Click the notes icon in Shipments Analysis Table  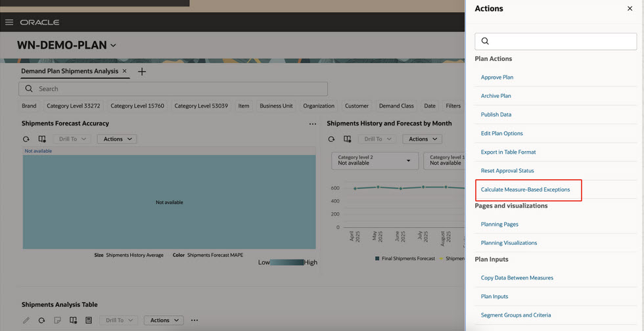[x=57, y=320]
